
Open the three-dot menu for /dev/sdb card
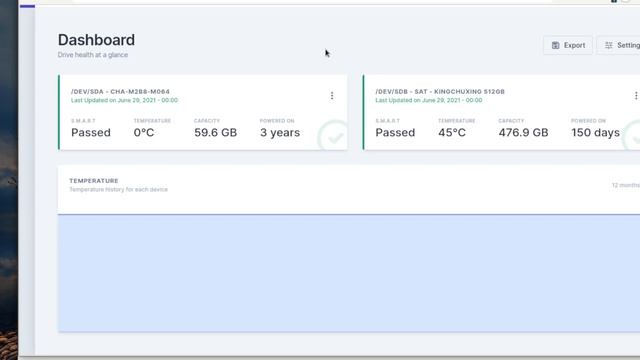636,96
